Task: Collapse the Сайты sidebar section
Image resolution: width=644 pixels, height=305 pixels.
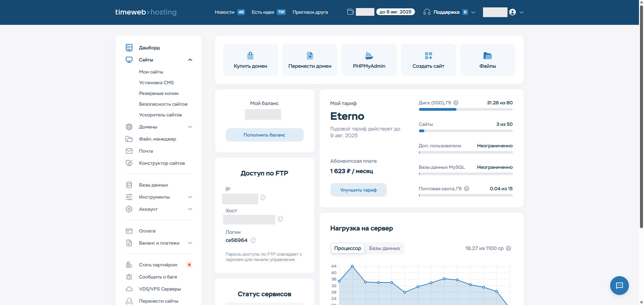Action: [190, 60]
